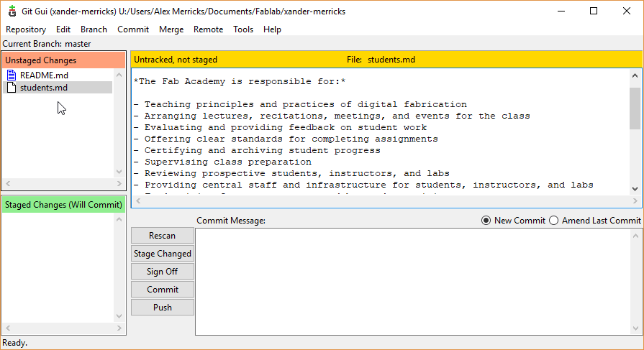Open the Branch menu

tap(94, 29)
